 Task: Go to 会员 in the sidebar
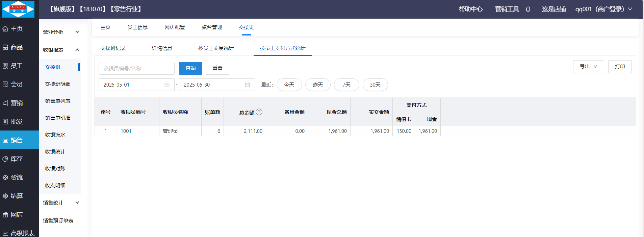17,85
